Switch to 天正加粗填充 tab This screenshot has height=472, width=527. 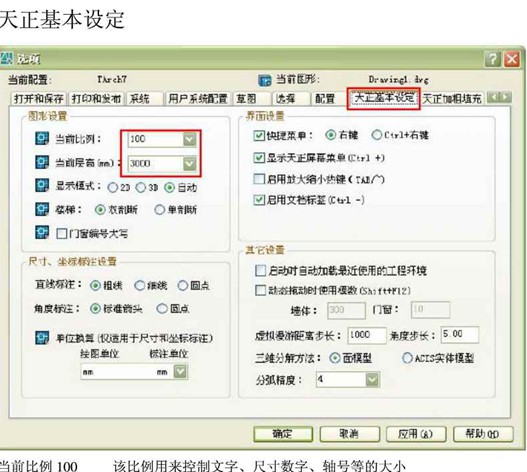click(452, 99)
